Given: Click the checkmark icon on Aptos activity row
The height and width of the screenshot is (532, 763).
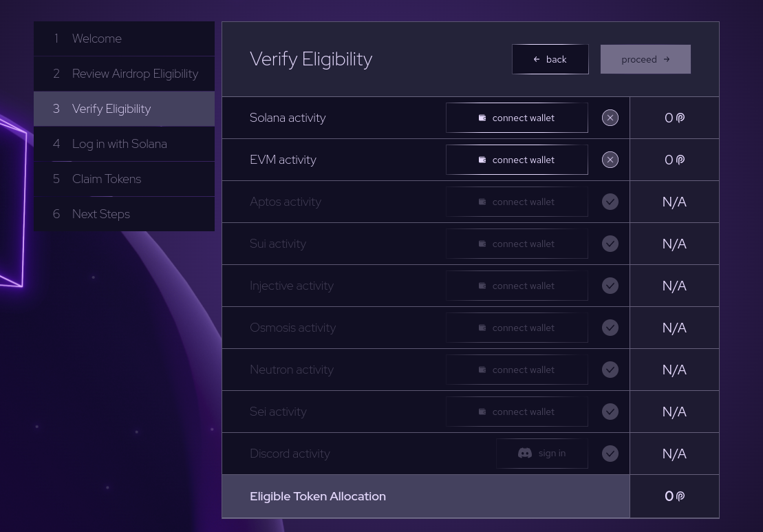Looking at the screenshot, I should click(x=610, y=202).
